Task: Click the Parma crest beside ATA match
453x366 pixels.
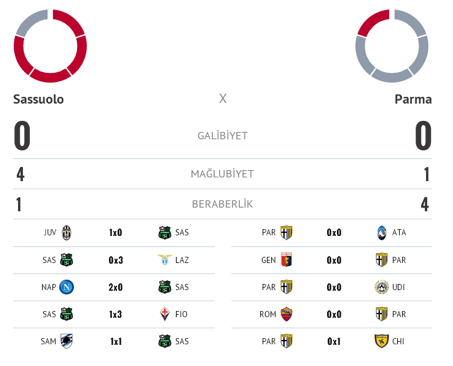Action: pyautogui.click(x=286, y=233)
